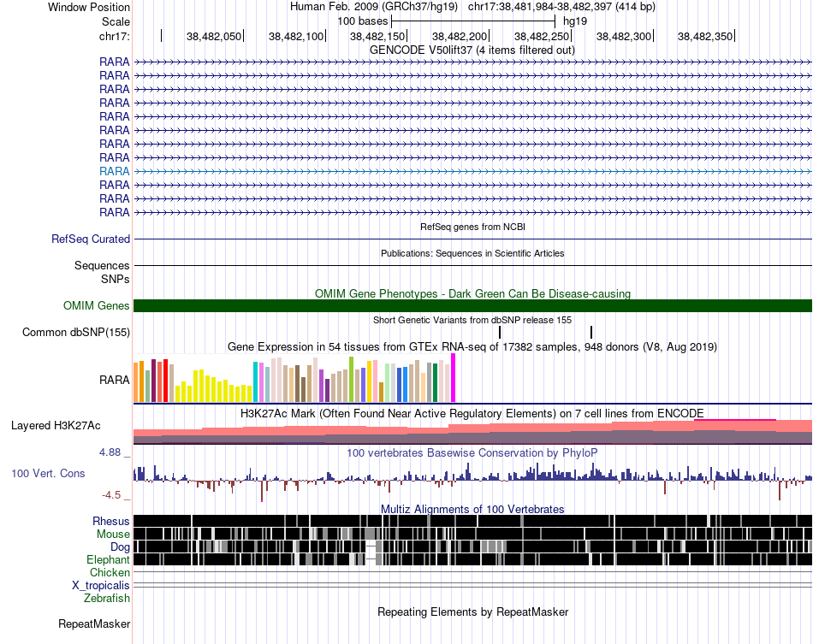This screenshot has width=813, height=644.
Task: Click the Multiz Alignments of 100 Vertebrates title
Action: 472,509
